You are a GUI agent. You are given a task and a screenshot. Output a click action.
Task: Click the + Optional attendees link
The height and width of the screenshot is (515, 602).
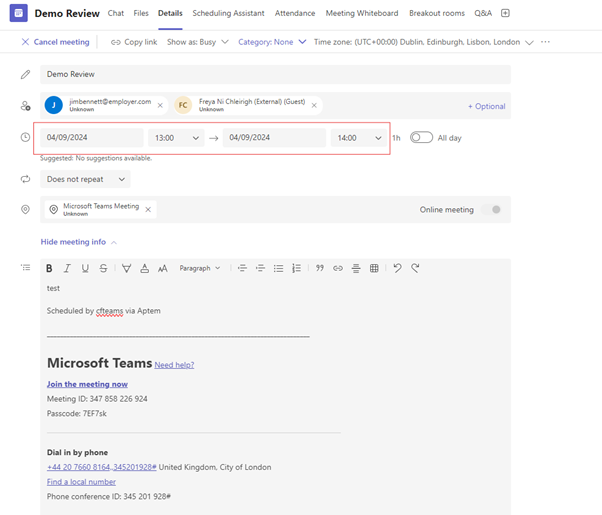486,106
